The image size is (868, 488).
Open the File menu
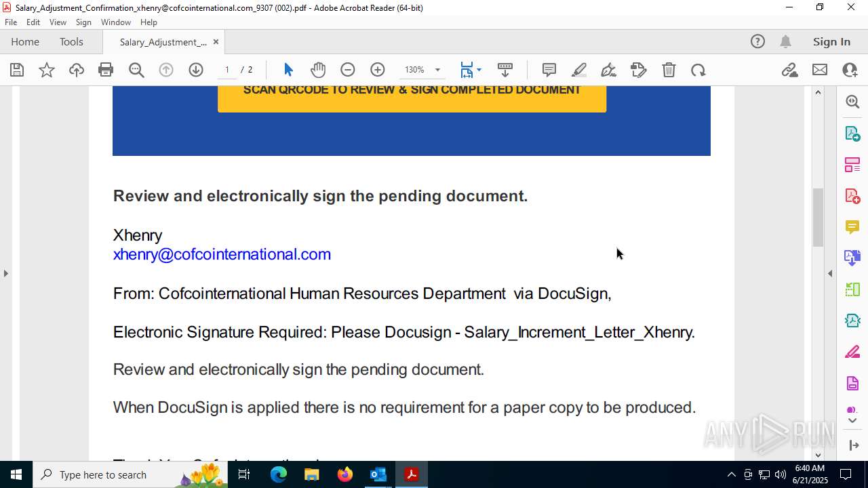tap(11, 22)
